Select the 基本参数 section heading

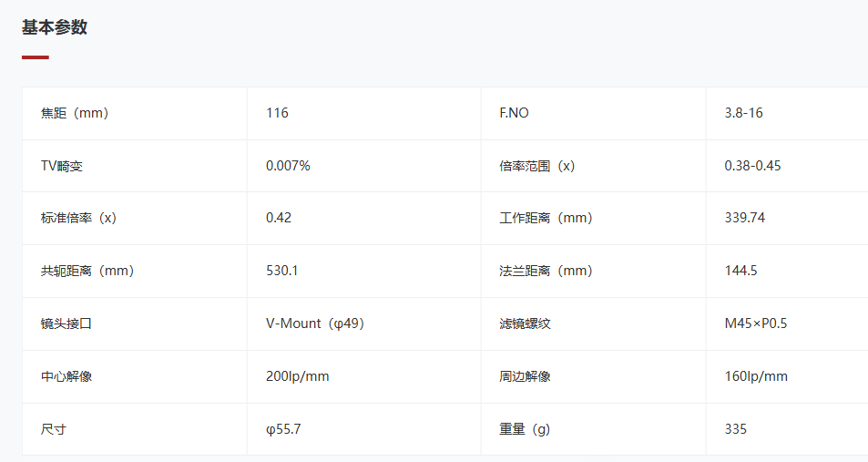tap(55, 27)
